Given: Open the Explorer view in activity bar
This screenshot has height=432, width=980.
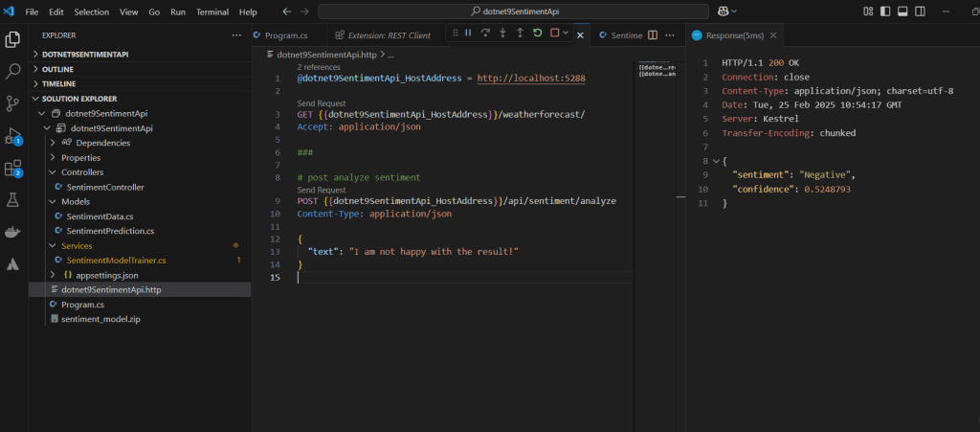Looking at the screenshot, I should pyautogui.click(x=12, y=40).
